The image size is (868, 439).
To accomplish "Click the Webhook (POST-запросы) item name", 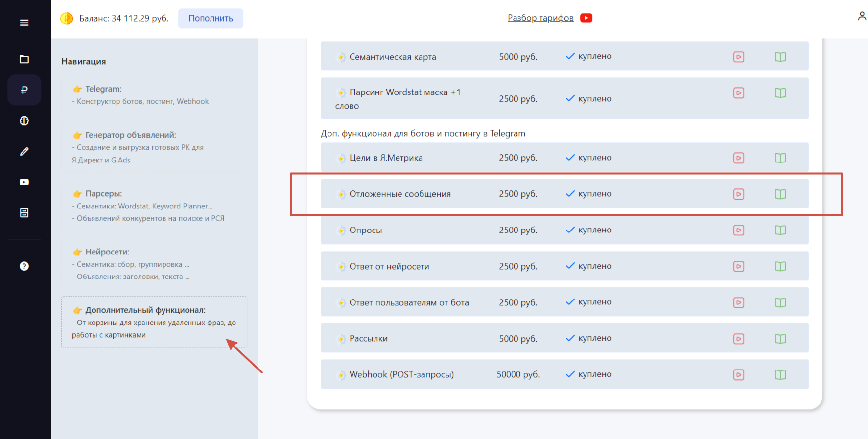I will (x=401, y=375).
